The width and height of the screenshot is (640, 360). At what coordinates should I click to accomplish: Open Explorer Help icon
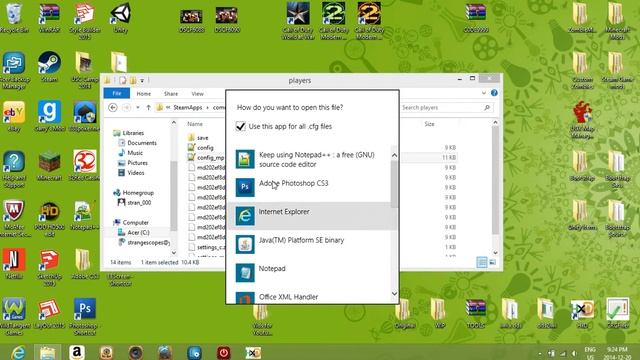494,93
